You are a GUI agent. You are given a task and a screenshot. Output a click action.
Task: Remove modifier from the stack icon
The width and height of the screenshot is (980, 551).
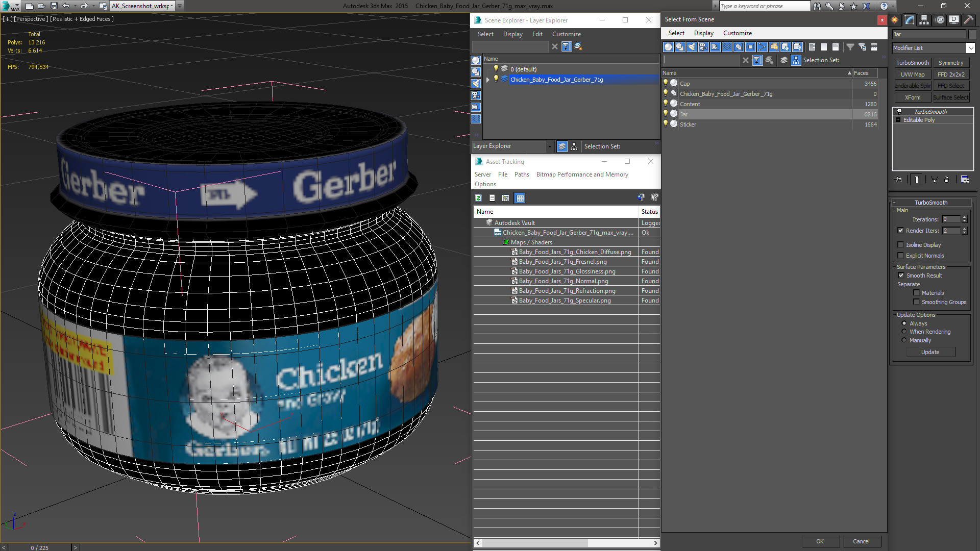click(947, 180)
